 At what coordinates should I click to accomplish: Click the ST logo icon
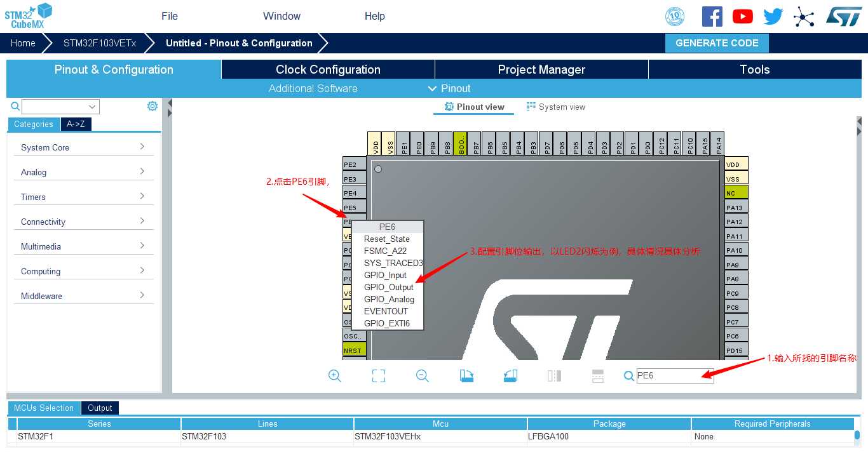(x=844, y=17)
